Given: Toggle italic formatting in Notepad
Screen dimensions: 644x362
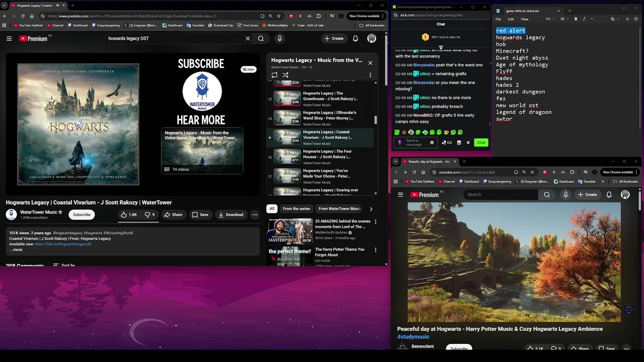Looking at the screenshot, I should pos(584,19).
